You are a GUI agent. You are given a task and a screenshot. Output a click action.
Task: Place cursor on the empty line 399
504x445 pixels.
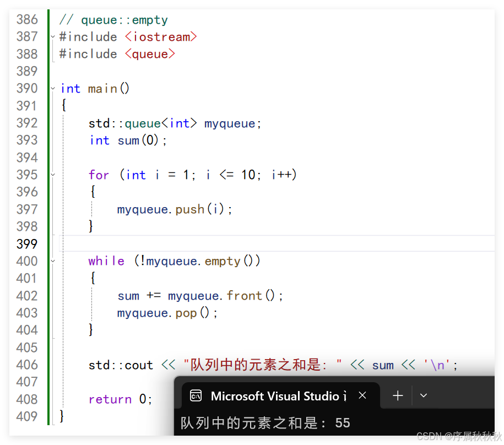click(x=277, y=243)
